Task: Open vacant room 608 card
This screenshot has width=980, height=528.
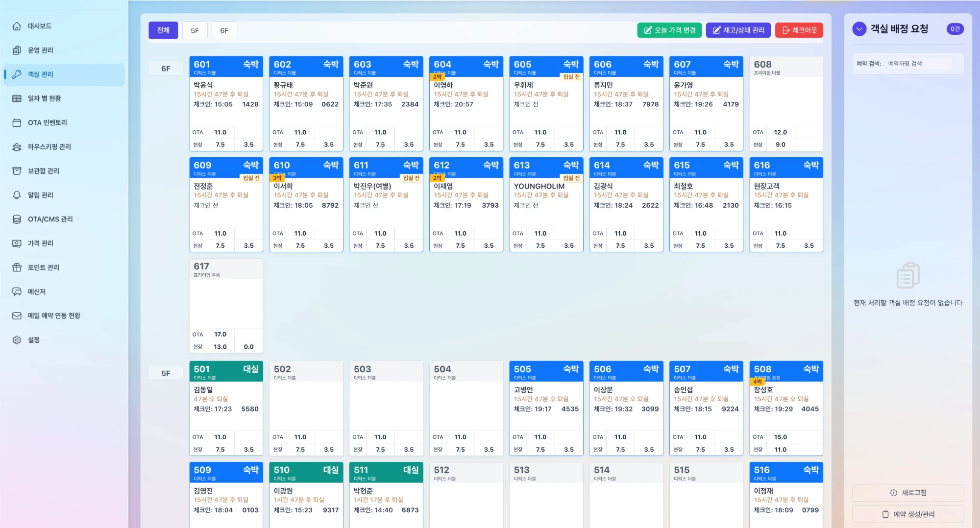Action: click(786, 103)
